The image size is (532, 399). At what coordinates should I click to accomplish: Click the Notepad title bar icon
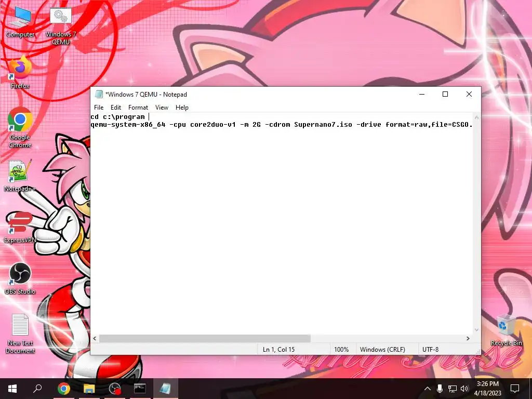coord(99,95)
